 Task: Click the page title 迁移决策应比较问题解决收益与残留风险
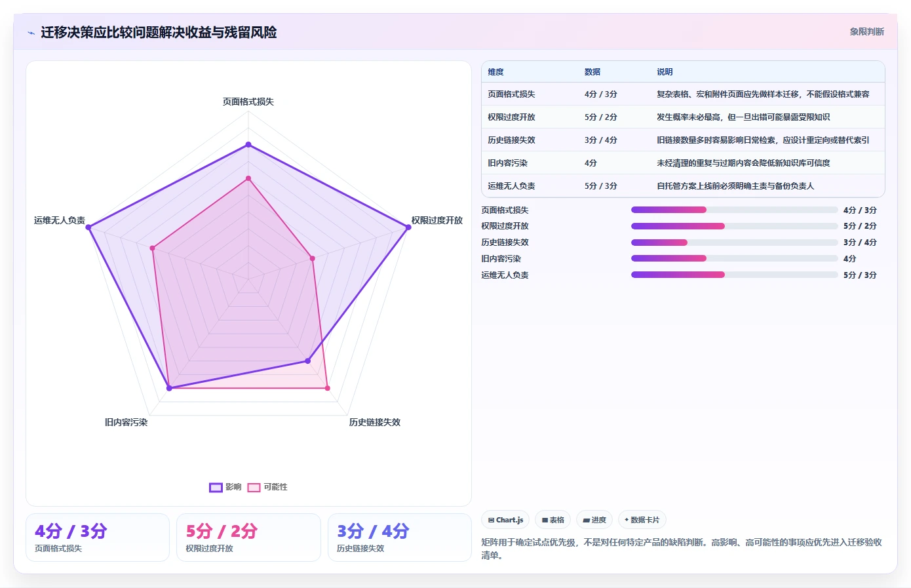(x=159, y=32)
